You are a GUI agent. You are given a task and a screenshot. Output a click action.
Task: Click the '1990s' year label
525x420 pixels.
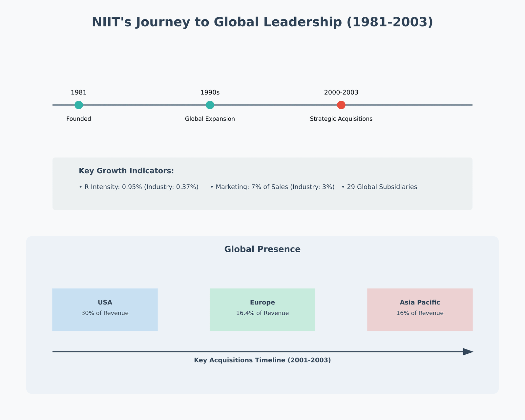pyautogui.click(x=210, y=93)
